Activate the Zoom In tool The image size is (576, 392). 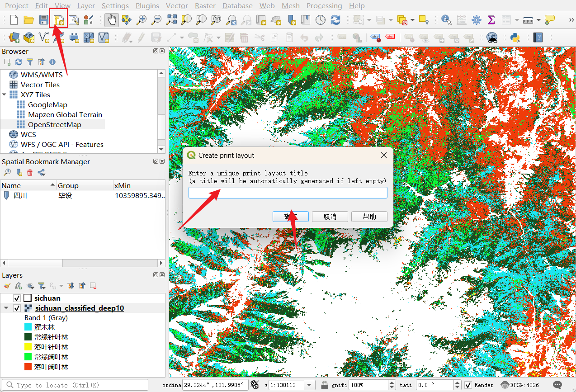(x=142, y=20)
